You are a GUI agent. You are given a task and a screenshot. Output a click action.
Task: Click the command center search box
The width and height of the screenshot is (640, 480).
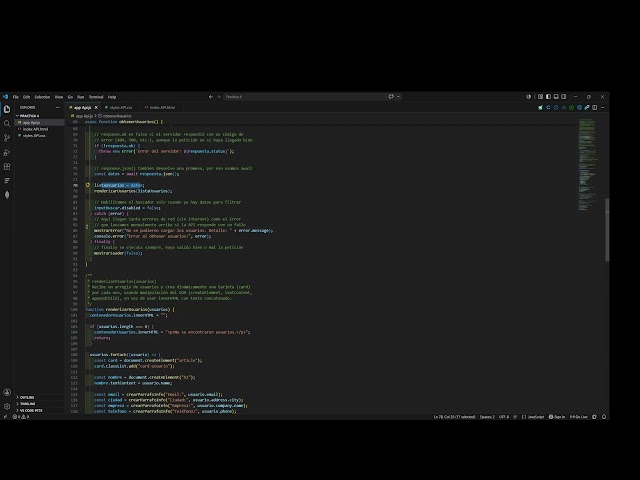(x=304, y=97)
